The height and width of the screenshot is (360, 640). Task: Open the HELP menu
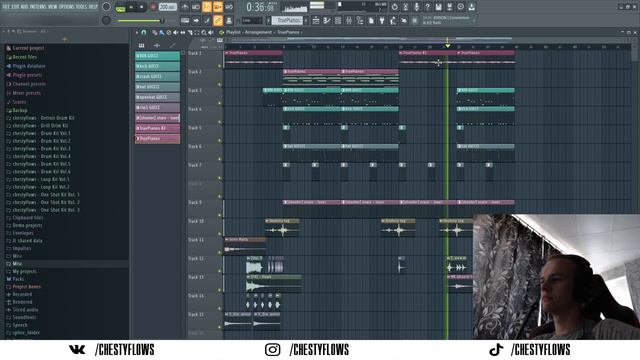93,7
